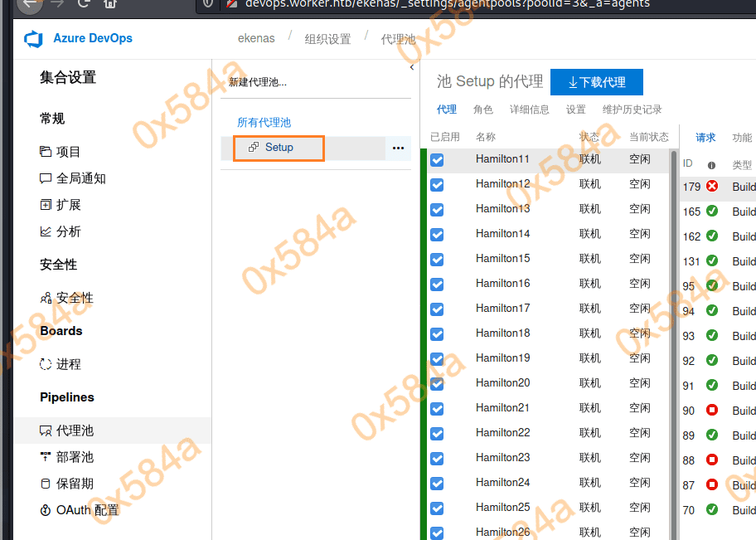
Task: Open the 新建代理池 dropdown
Action: [x=258, y=82]
